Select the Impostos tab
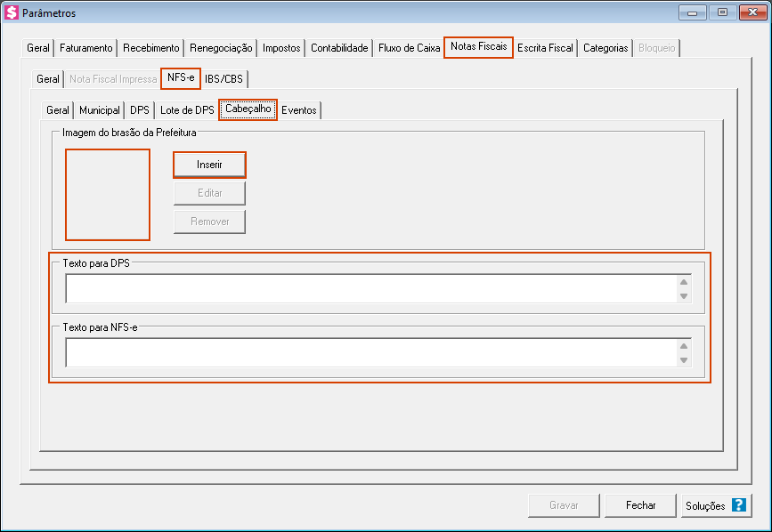Viewport: 772px width, 532px height. (x=281, y=48)
